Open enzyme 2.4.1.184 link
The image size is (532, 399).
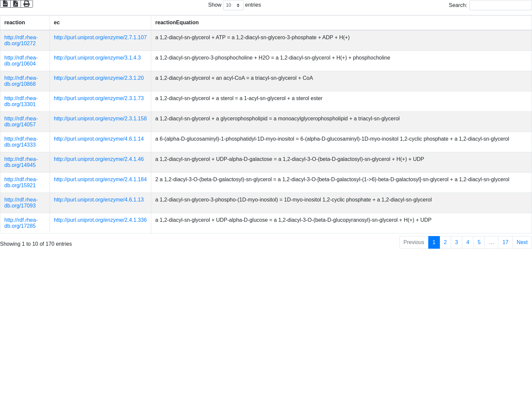click(x=100, y=180)
